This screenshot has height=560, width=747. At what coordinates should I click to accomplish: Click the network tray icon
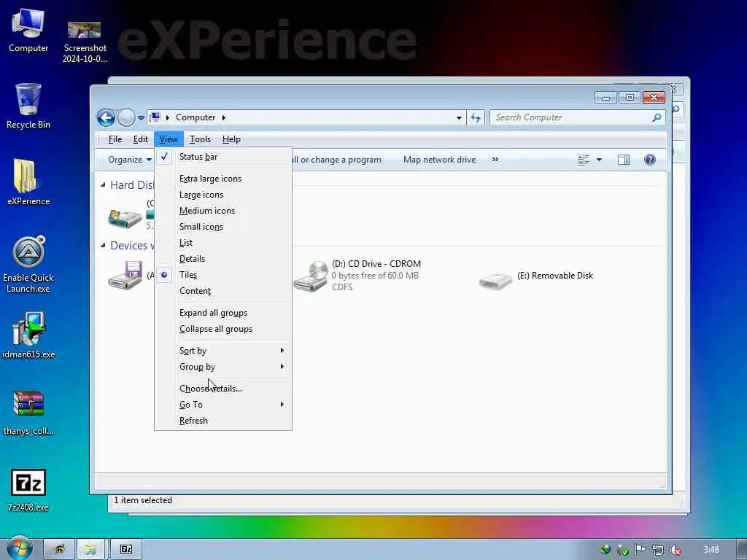658,550
